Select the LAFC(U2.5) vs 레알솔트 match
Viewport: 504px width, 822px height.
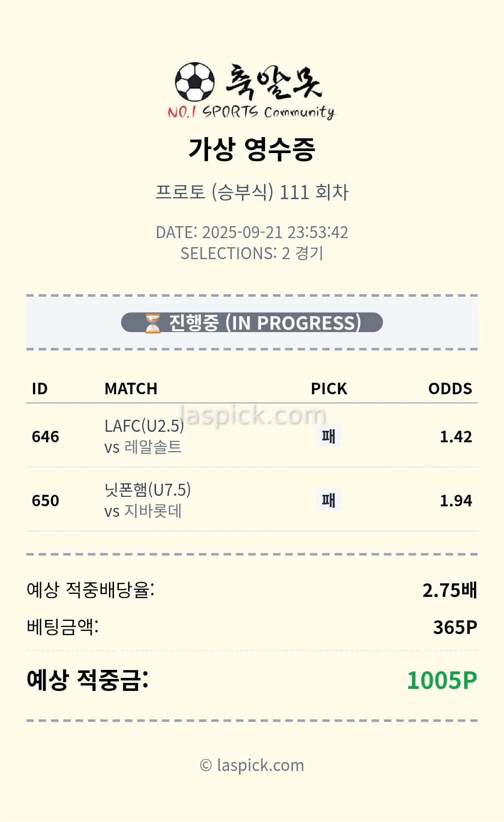144,436
